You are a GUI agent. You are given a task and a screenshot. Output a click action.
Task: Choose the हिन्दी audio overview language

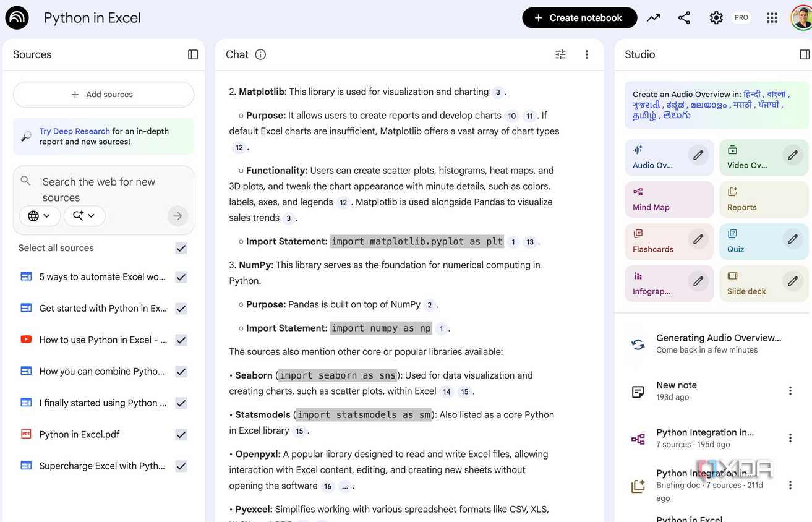(752, 94)
